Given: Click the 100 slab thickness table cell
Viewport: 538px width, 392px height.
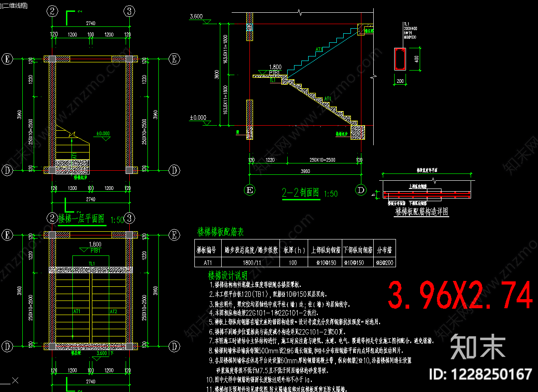Looking at the screenshot, I should point(294,263).
